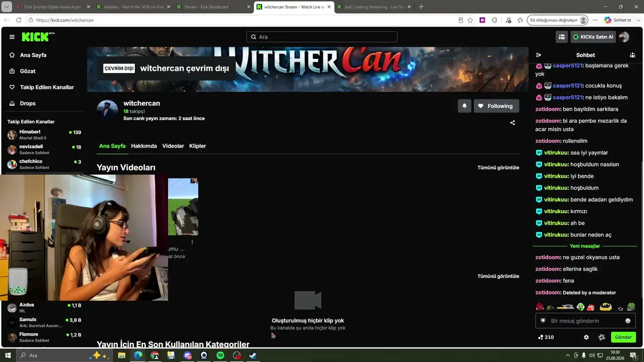Open the browser settings three-dot menu
The width and height of the screenshot is (644, 362).
click(595, 20)
